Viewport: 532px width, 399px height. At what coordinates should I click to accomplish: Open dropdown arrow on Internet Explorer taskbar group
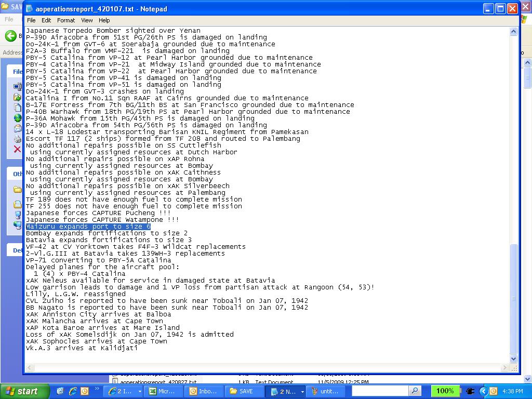click(x=139, y=392)
